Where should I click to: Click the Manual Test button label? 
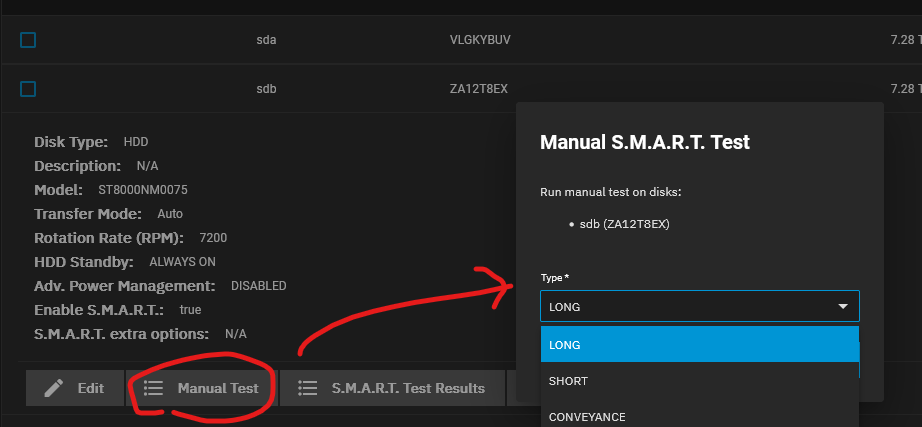click(218, 388)
